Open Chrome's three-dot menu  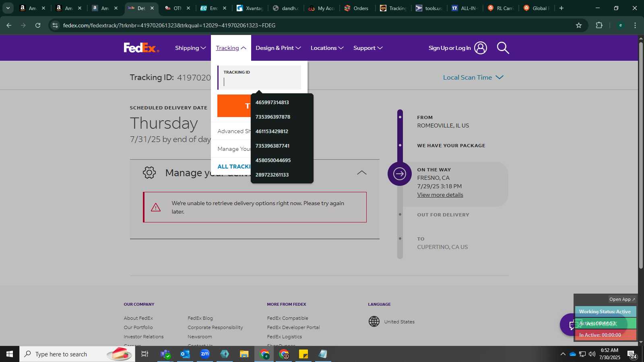(x=635, y=25)
